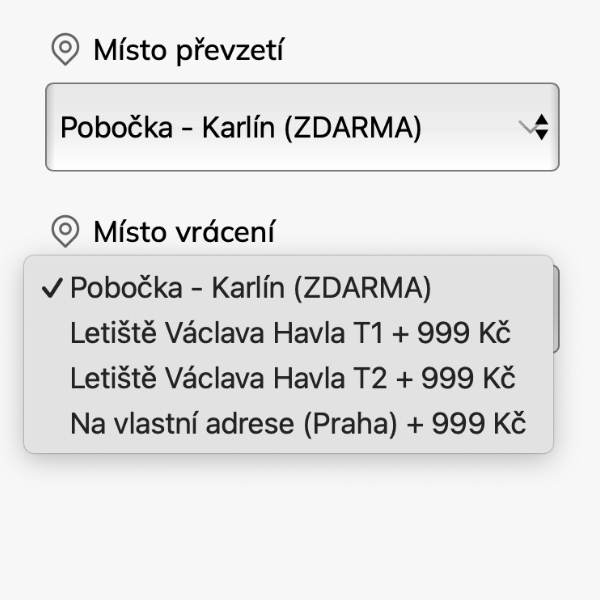This screenshot has width=600, height=600.
Task: Click the 999 Kč price on T1 row
Action: (464, 333)
